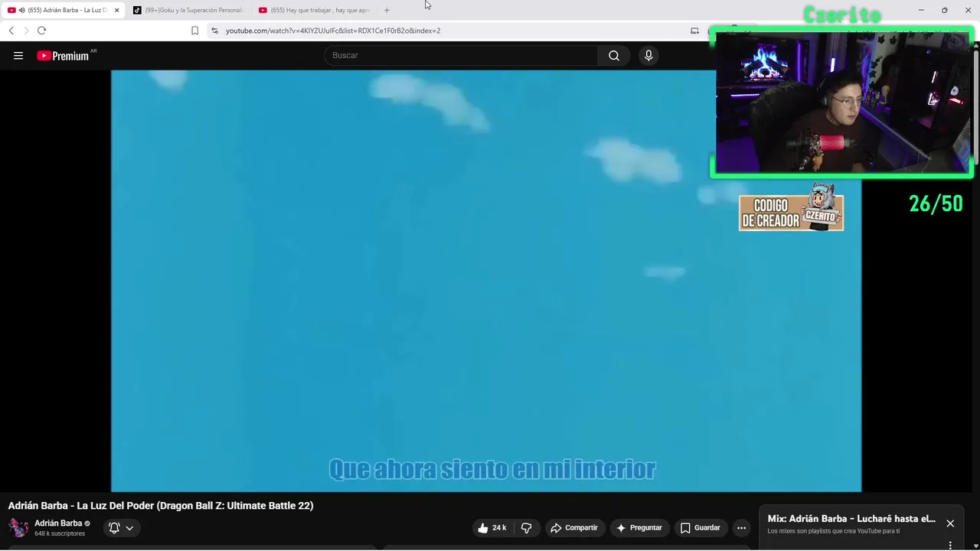This screenshot has height=551, width=980.
Task: Focus the Buscar search field
Action: click(461, 55)
